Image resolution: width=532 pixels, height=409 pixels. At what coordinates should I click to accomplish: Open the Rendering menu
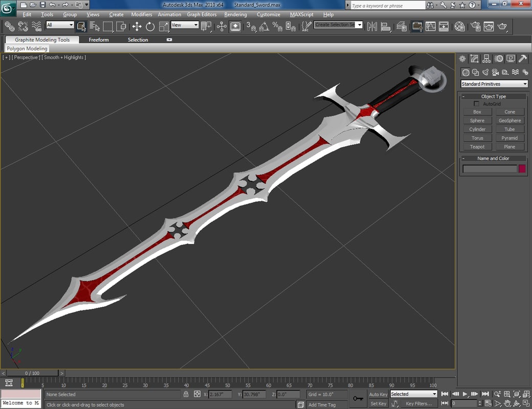[235, 14]
